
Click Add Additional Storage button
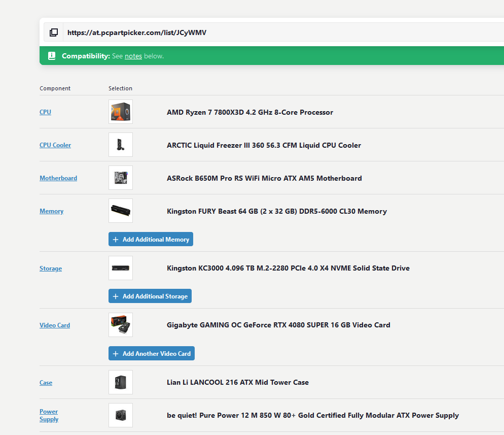[150, 296]
